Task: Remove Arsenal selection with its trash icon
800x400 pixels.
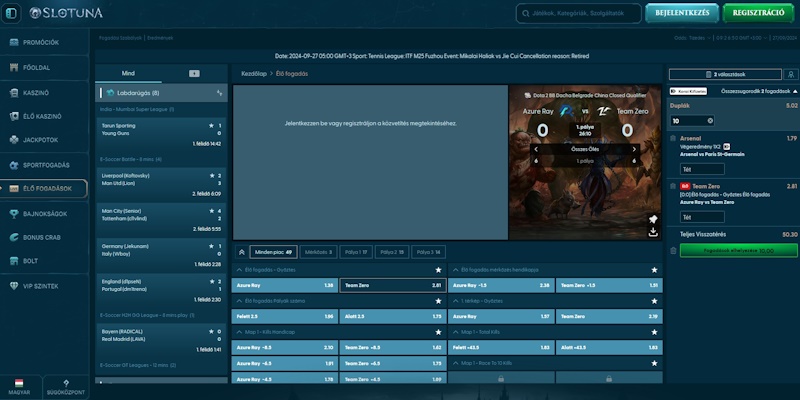Action: tap(673, 138)
